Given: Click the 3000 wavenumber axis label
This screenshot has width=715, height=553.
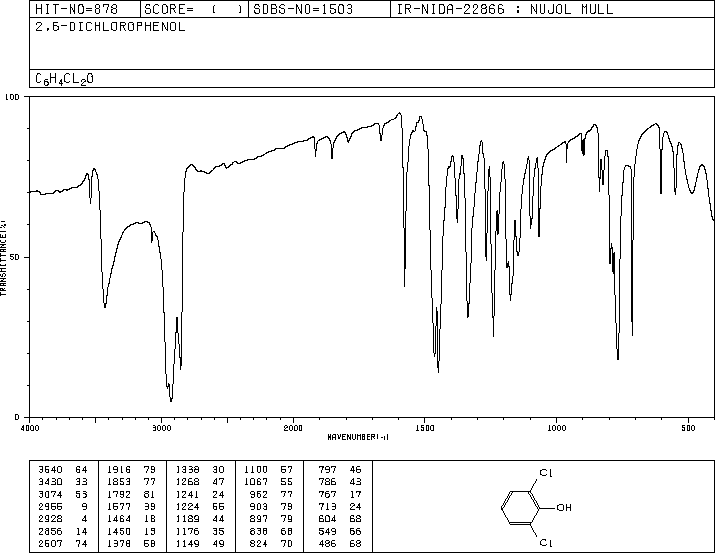Looking at the screenshot, I should [x=161, y=428].
